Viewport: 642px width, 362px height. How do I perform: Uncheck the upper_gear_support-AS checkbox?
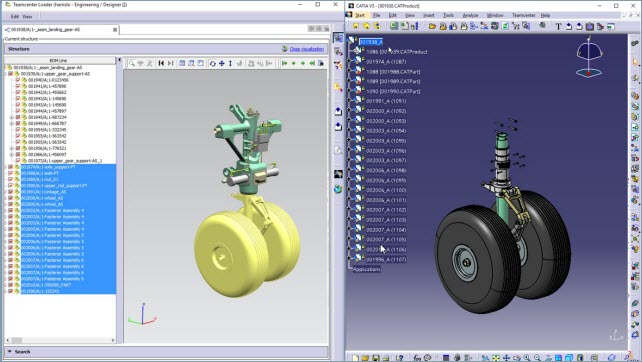coord(11,74)
